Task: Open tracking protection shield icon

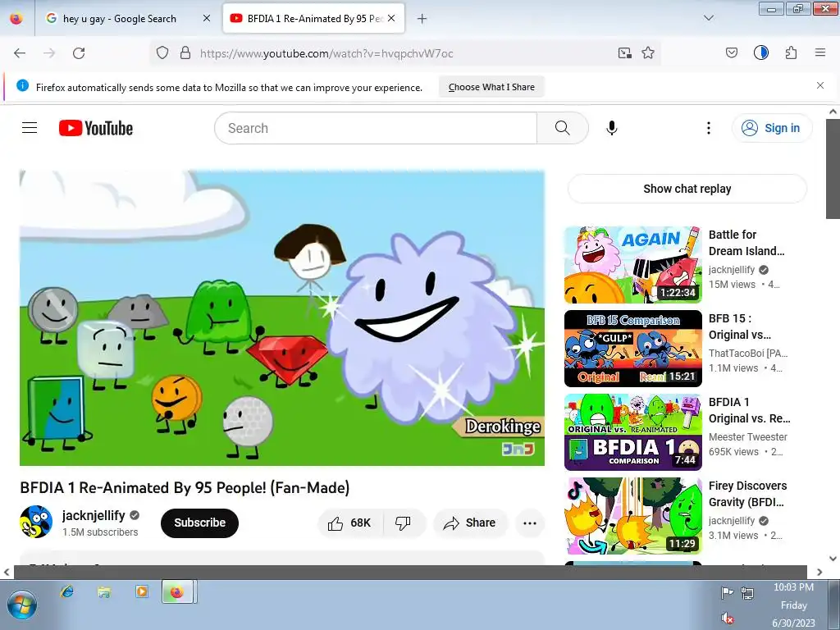Action: pyautogui.click(x=162, y=53)
